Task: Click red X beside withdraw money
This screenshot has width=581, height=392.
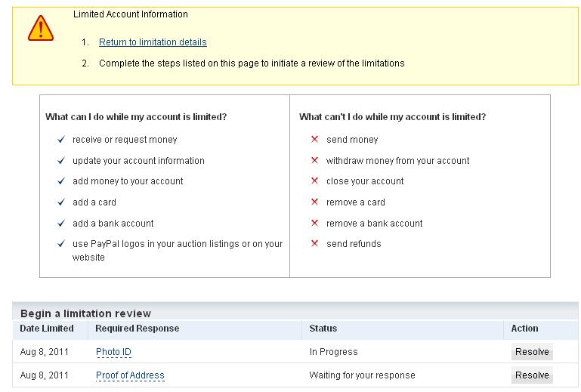Action: click(x=315, y=161)
